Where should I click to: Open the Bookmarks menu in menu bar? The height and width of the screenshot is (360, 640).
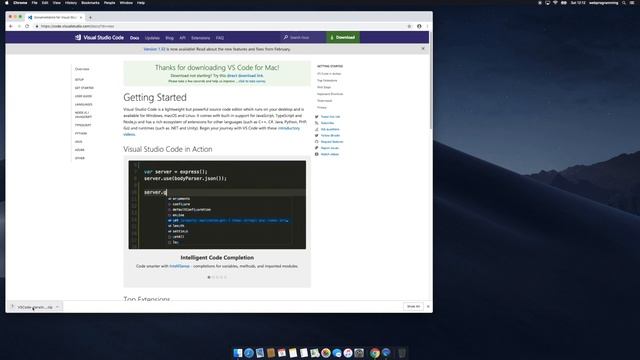[90, 3]
